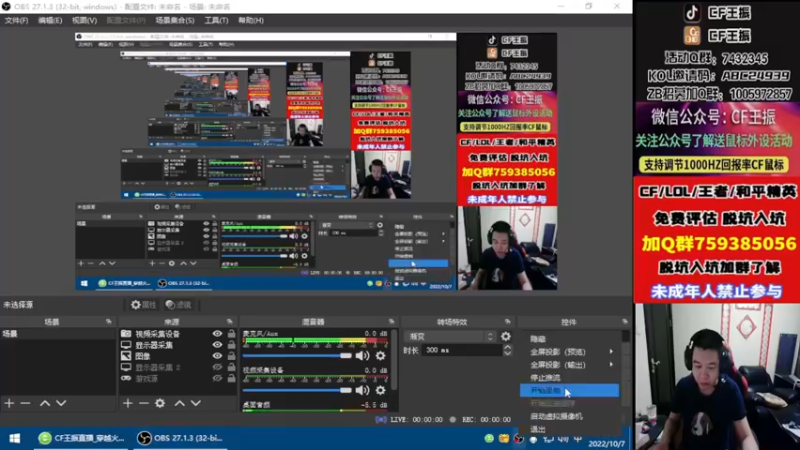Screen dimensions: 800x450
Task: Hide the 图像 source via eye icon
Action: point(217,356)
